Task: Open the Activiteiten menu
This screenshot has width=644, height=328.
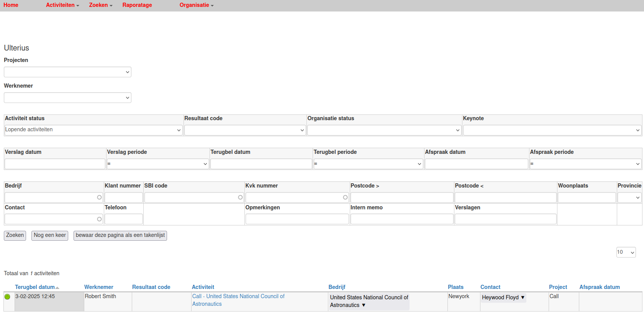Action: click(x=62, y=5)
